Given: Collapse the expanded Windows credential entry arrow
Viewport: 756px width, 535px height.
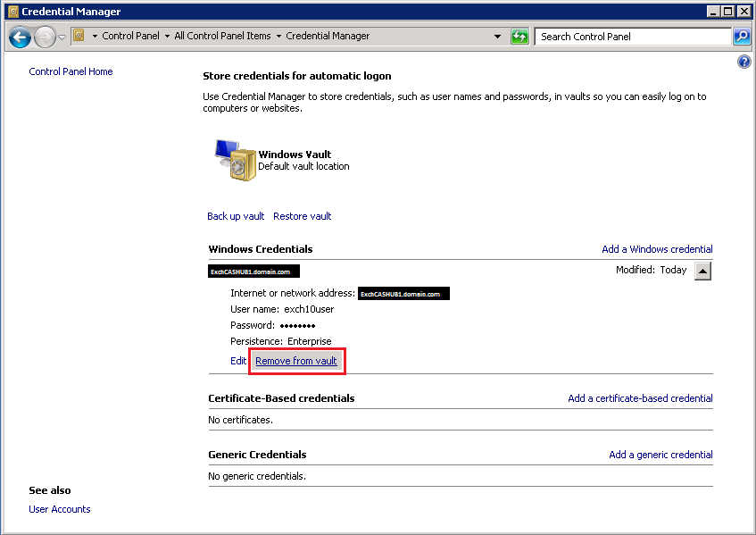Looking at the screenshot, I should coord(702,271).
